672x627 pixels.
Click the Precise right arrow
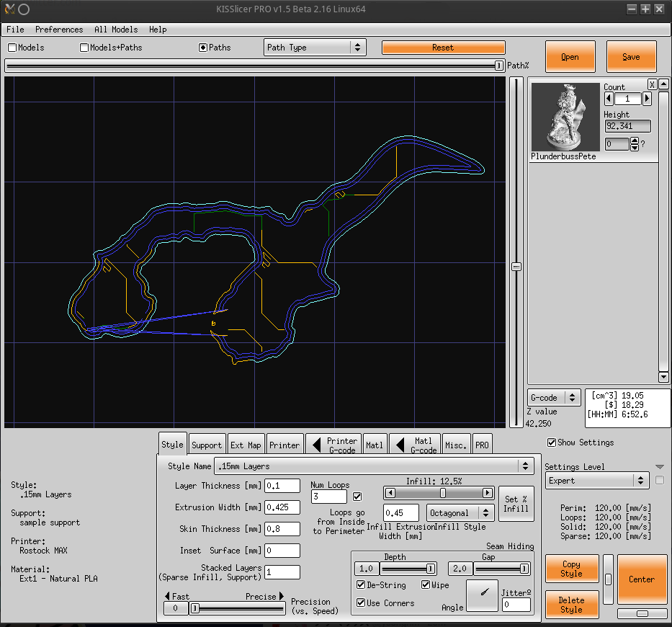282,596
